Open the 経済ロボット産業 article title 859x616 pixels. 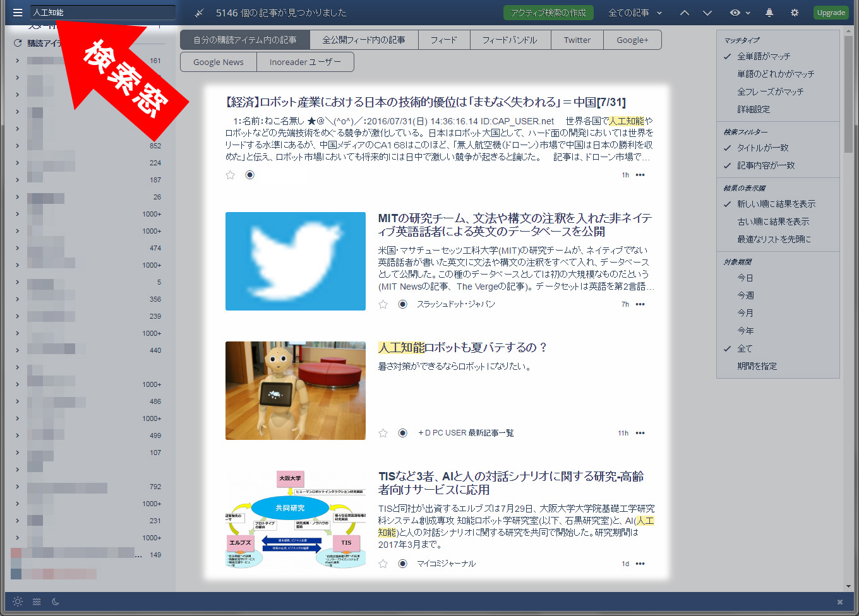[426, 102]
